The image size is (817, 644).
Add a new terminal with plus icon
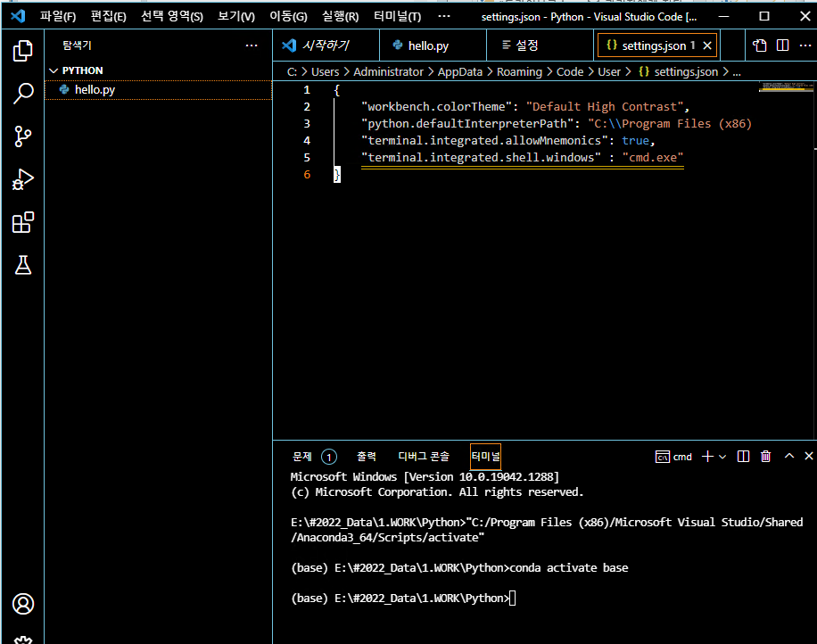[707, 457]
